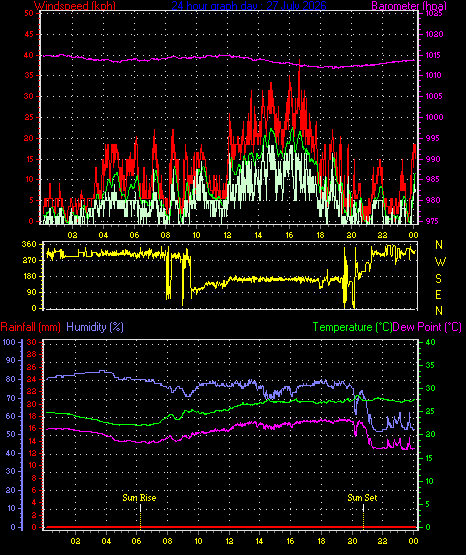Click the E compass letter on direction chart
Screen dimensions: 466x555
point(438,294)
